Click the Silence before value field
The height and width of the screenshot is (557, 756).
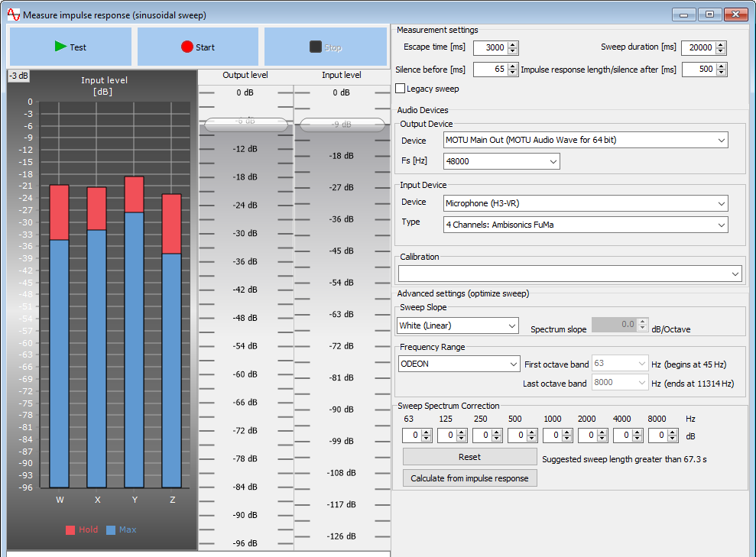pos(490,70)
